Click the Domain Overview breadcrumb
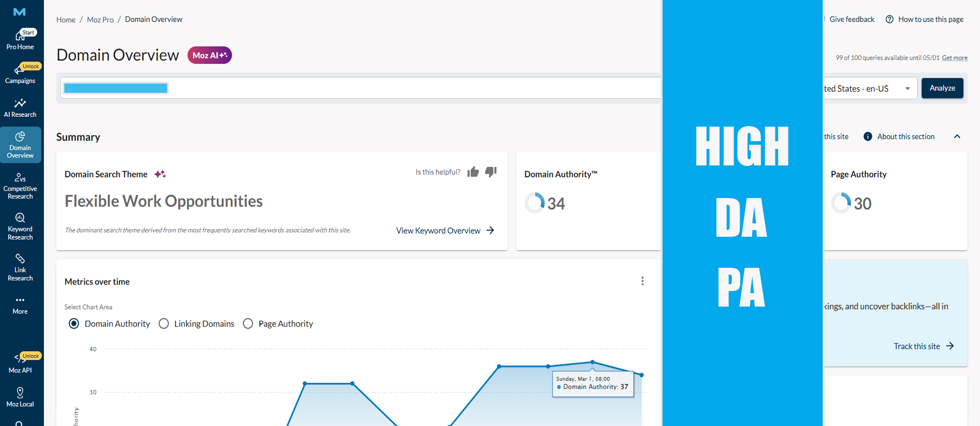980x426 pixels. [x=153, y=19]
